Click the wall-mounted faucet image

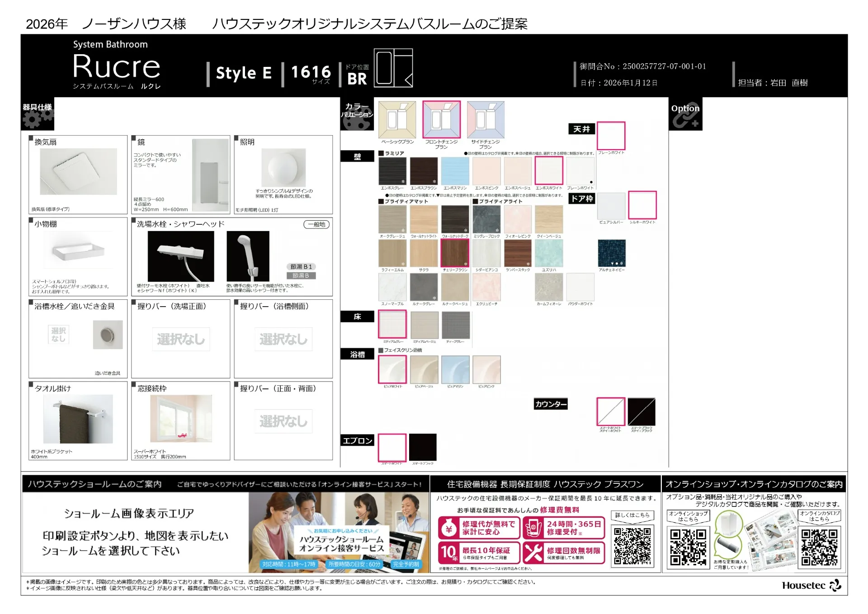[181, 256]
